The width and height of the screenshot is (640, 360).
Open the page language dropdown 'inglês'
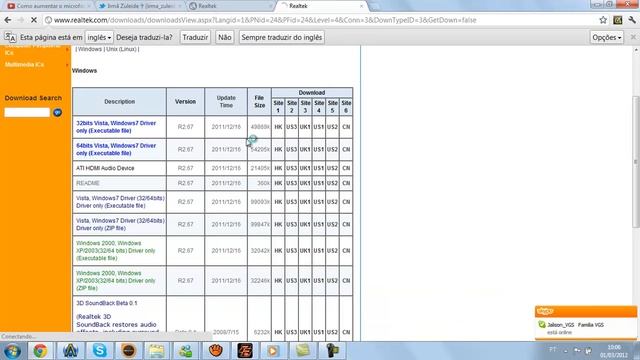tap(99, 37)
